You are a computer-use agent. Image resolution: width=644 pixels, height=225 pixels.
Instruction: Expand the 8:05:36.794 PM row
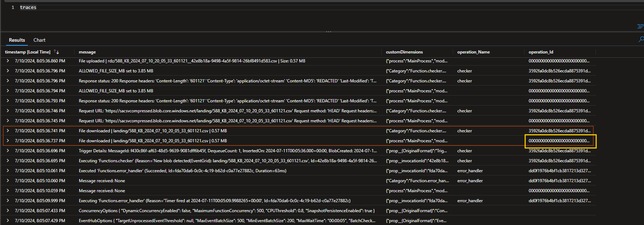click(x=8, y=91)
